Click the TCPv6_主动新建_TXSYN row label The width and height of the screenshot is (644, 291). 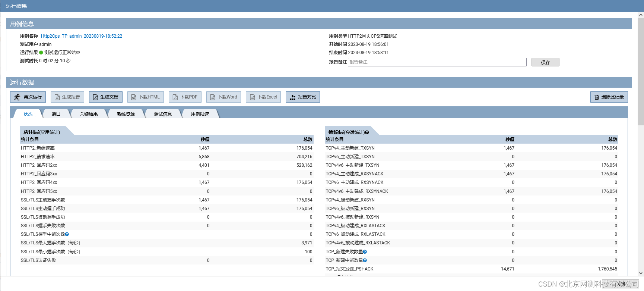(350, 157)
